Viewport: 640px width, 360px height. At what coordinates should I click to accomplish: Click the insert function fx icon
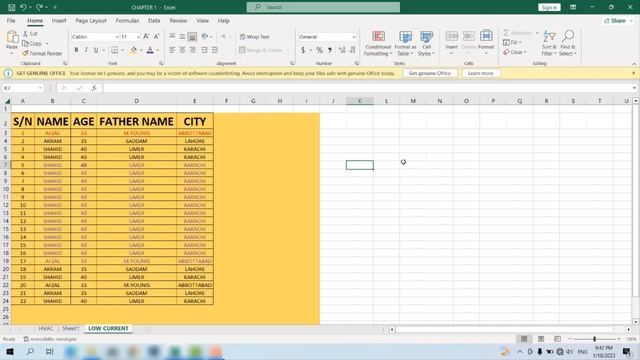[x=94, y=88]
